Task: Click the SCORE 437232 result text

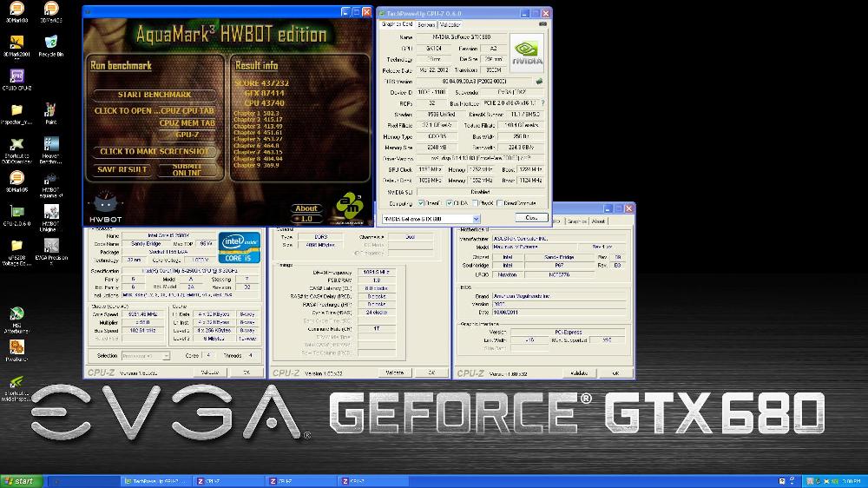Action: [x=261, y=83]
